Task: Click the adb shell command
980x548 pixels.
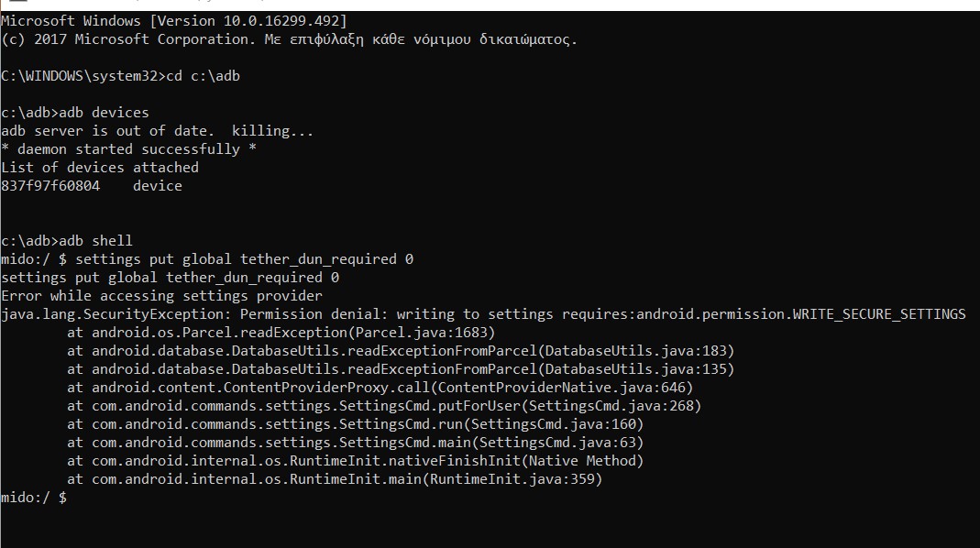Action: pyautogui.click(x=95, y=241)
